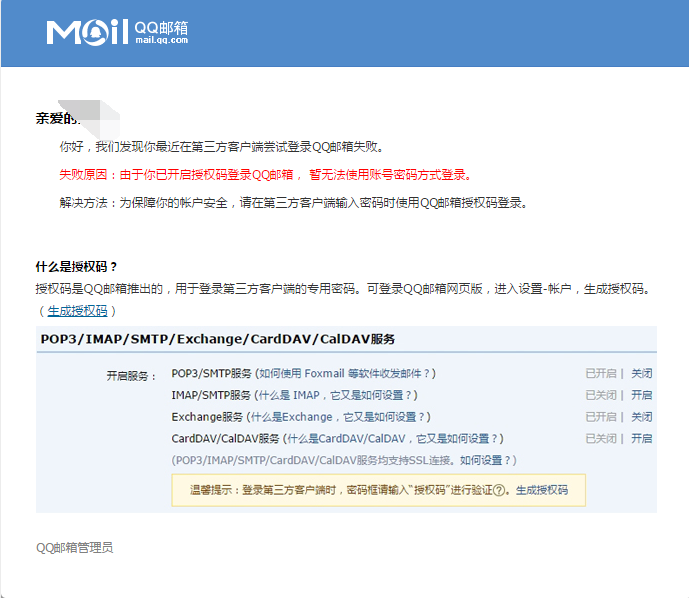Open 什么是CardDAV/CalDAV help link
This screenshot has height=598, width=689.
(x=392, y=438)
